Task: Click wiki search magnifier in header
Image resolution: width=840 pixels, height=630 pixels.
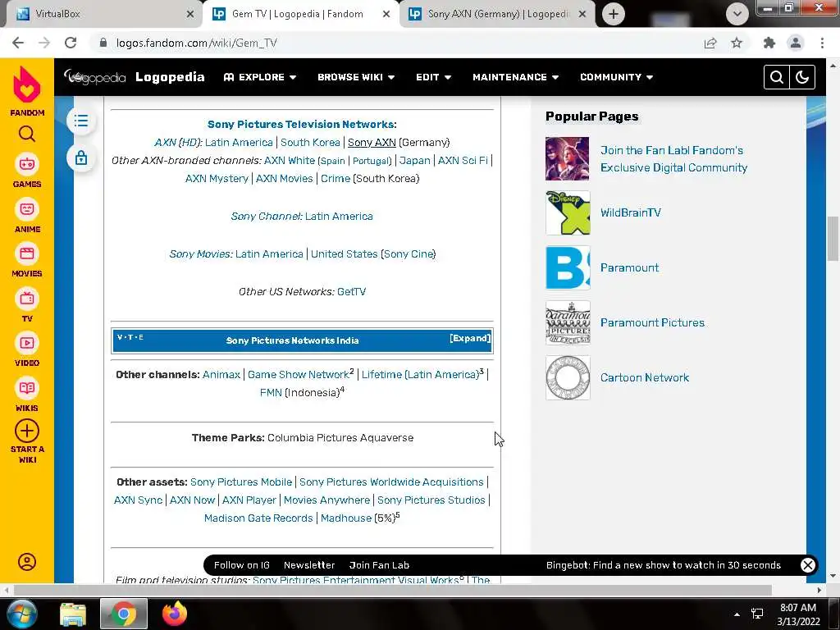Action: [777, 77]
